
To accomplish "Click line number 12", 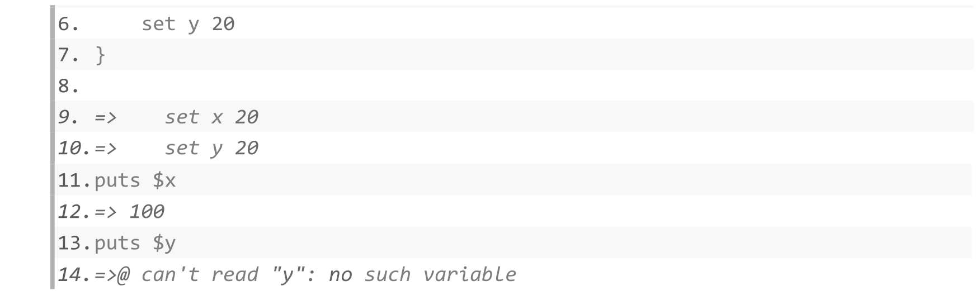I will 75,211.
